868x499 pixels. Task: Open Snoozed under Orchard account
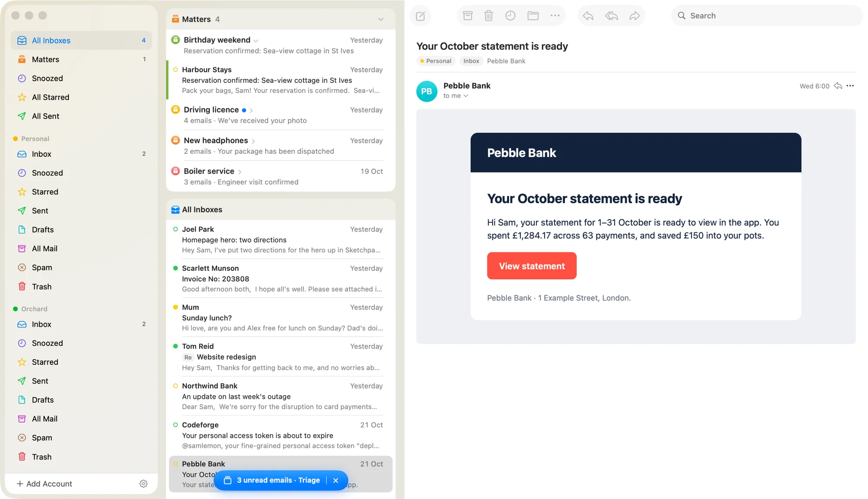[81, 344]
